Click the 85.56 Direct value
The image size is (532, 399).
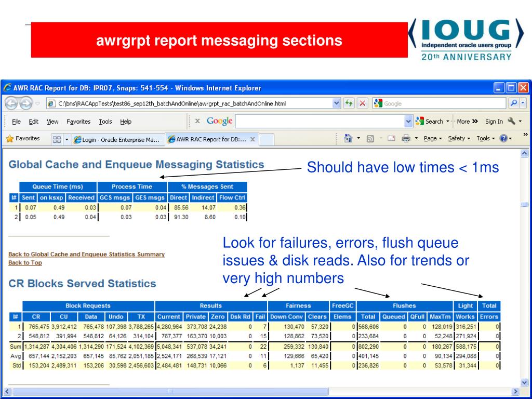click(x=181, y=208)
